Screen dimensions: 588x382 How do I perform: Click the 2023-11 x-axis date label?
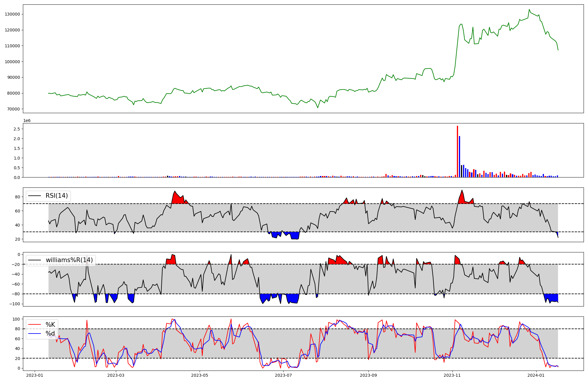pyautogui.click(x=452, y=375)
